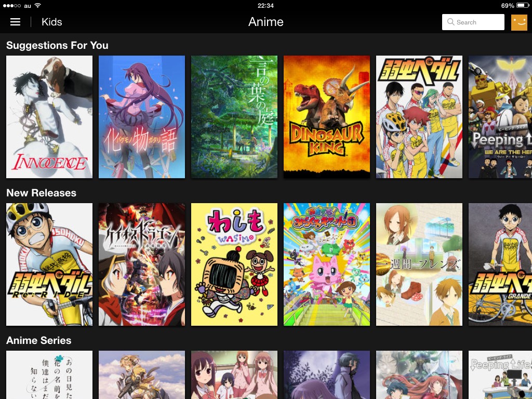Switch to the Kids section
The image size is (532, 399).
click(x=51, y=22)
